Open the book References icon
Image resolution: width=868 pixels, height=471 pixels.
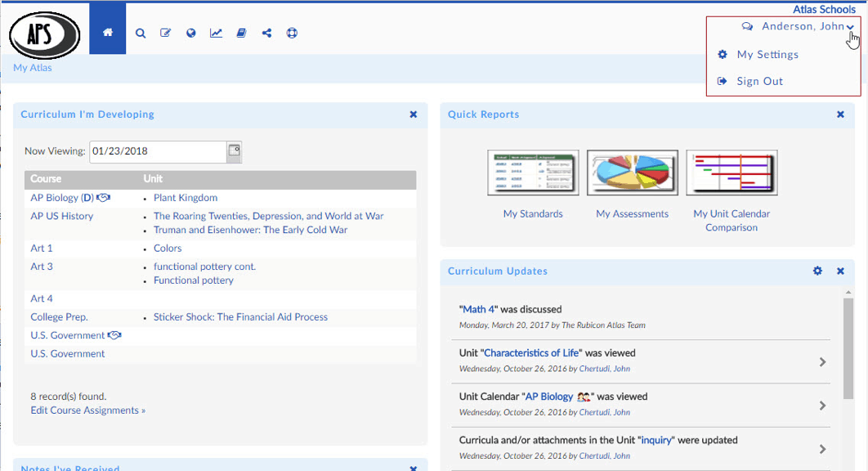pyautogui.click(x=241, y=34)
